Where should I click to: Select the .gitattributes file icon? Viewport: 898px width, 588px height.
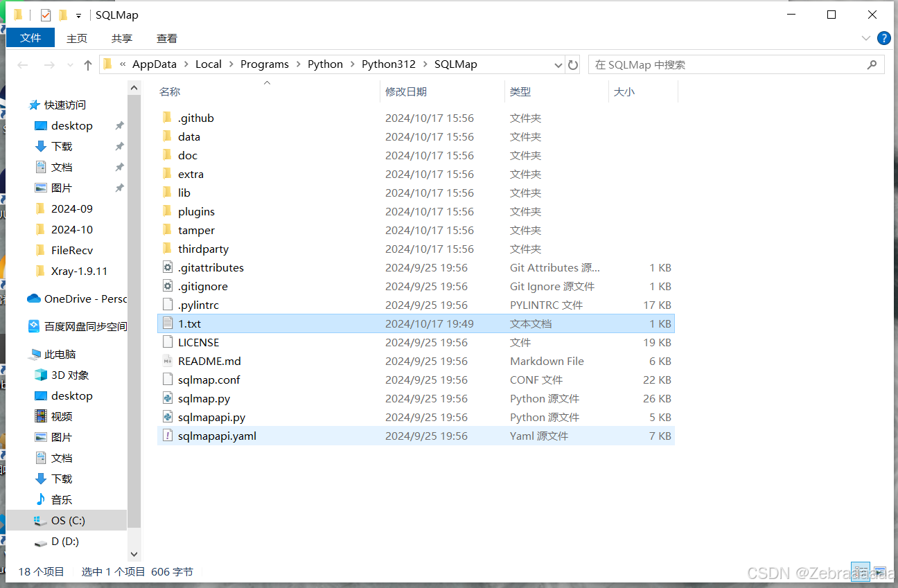(167, 267)
